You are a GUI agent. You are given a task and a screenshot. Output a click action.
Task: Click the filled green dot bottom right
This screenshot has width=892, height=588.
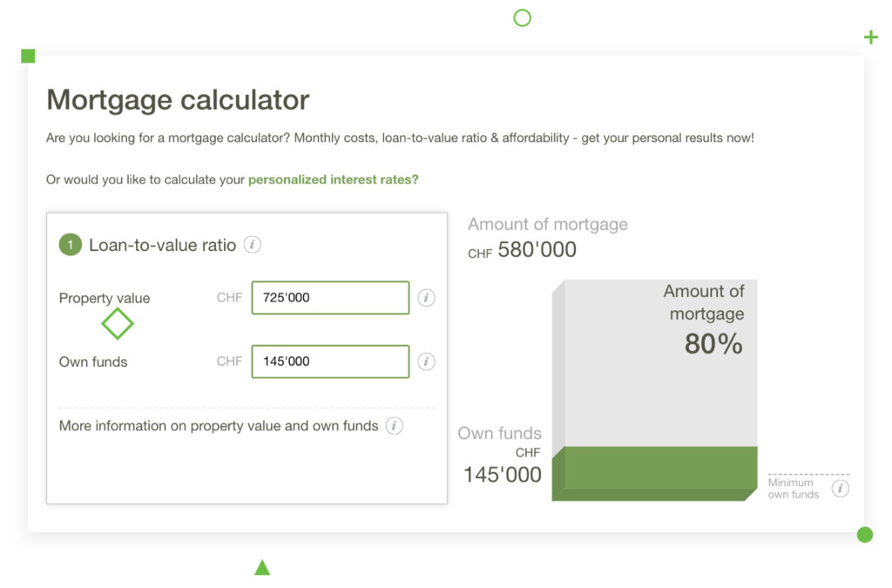(865, 535)
